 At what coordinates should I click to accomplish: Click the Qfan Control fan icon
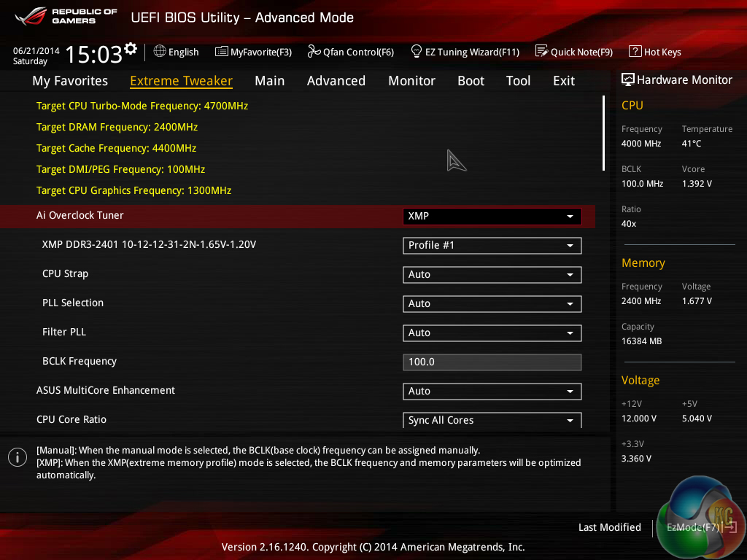pos(314,52)
